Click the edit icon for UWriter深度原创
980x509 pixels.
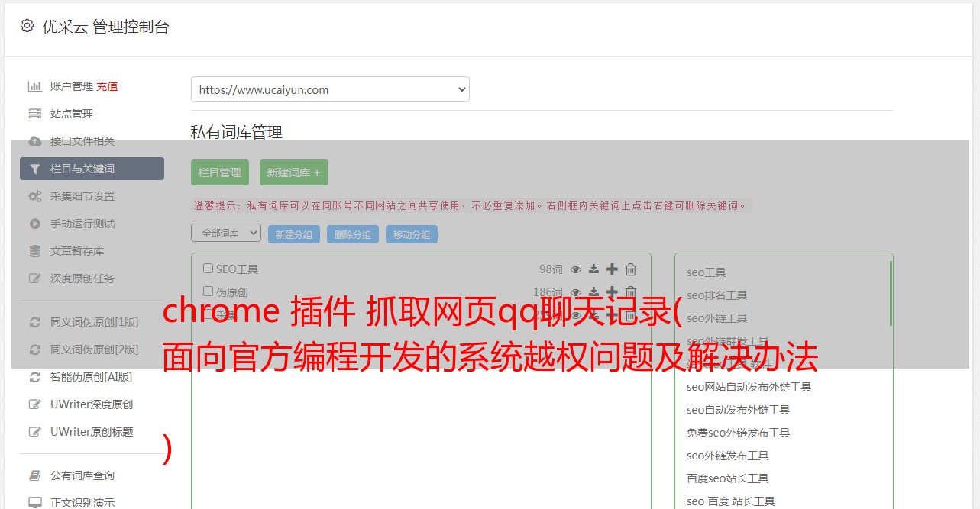[x=34, y=404]
